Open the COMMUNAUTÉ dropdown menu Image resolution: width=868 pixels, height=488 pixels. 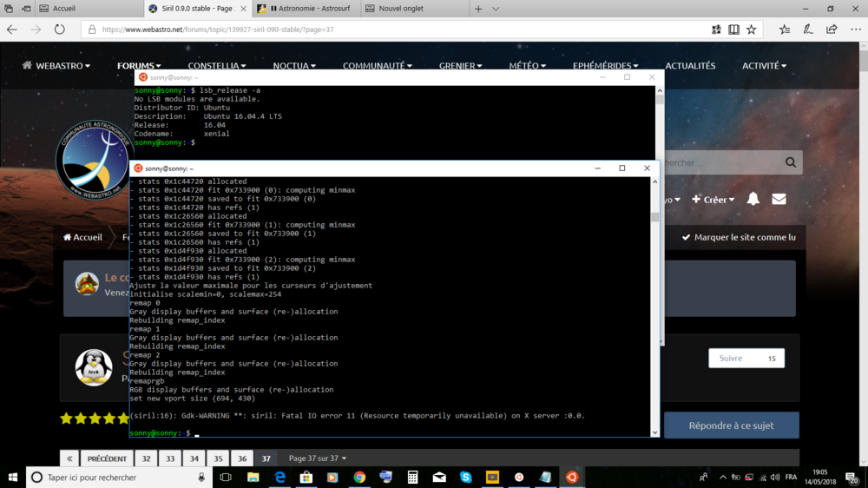pyautogui.click(x=377, y=66)
